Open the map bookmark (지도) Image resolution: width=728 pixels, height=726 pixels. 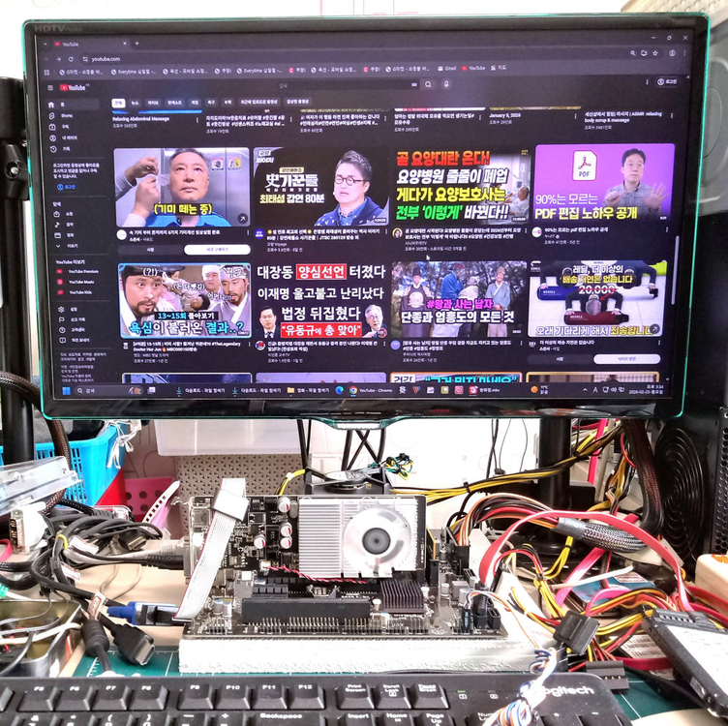pyautogui.click(x=500, y=68)
